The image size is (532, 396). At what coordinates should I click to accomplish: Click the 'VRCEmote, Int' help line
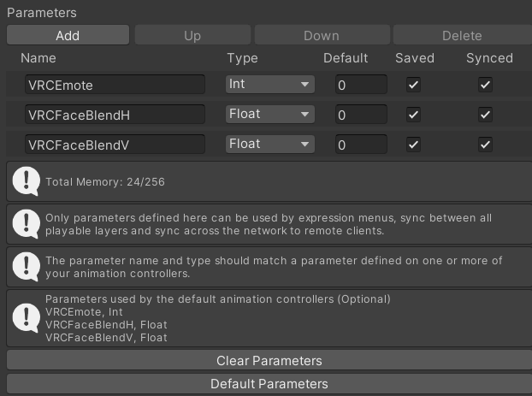click(x=84, y=312)
